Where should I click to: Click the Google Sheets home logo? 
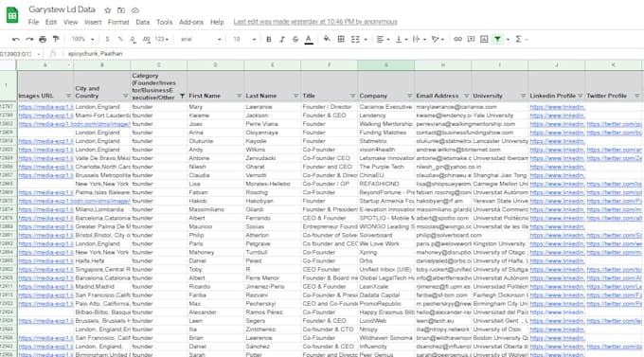coord(12,15)
